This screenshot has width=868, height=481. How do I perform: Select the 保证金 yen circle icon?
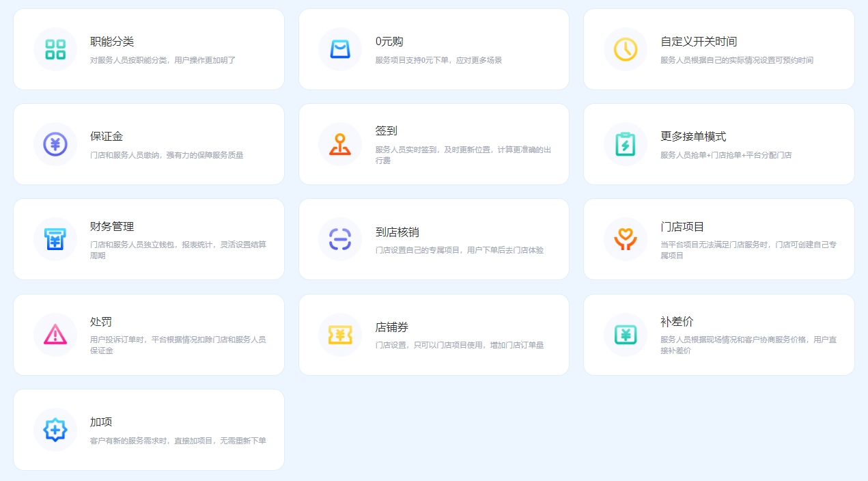click(55, 144)
